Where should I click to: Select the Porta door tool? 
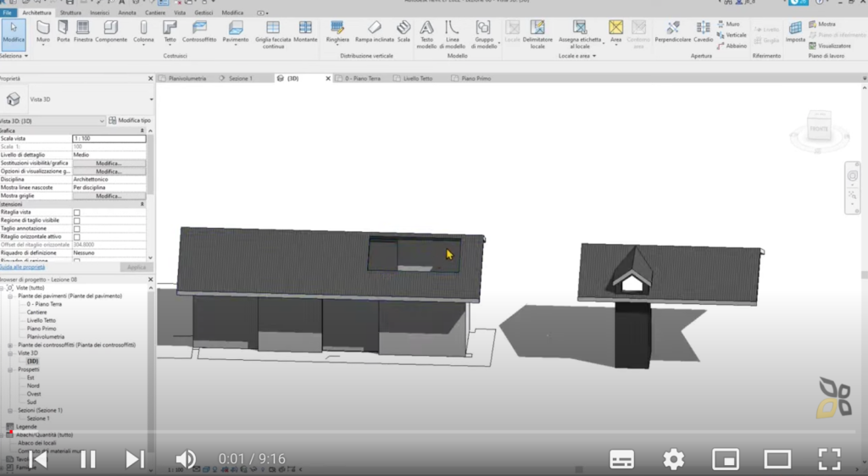click(63, 31)
